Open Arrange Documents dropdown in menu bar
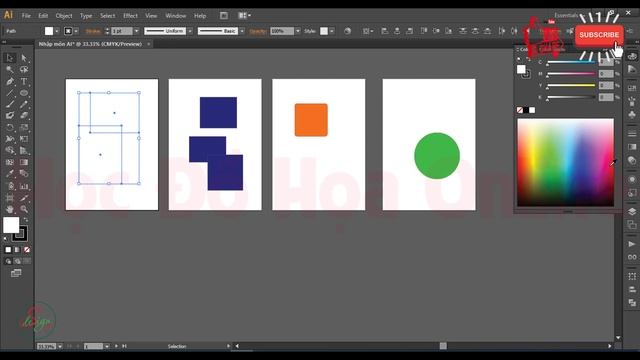Screen dimensions: 640x360 [x=244, y=16]
